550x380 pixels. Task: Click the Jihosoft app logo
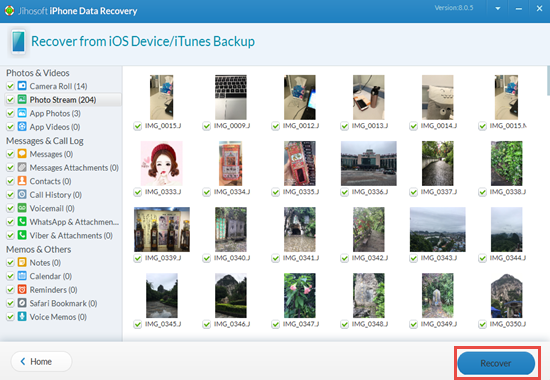pyautogui.click(x=9, y=11)
